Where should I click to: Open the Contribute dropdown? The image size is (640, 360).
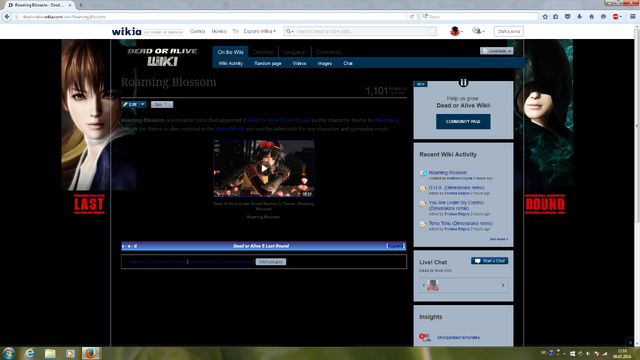496,51
